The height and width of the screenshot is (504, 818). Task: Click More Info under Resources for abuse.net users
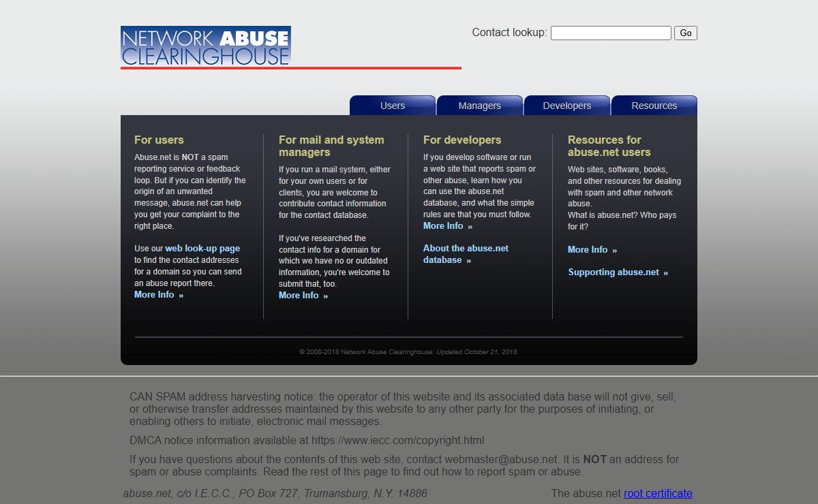[x=592, y=250]
